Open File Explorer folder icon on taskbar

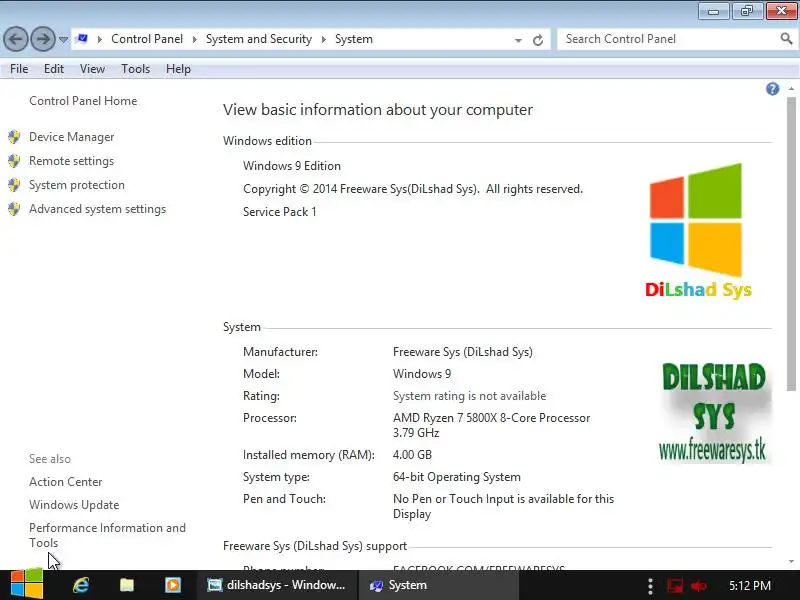pyautogui.click(x=127, y=585)
